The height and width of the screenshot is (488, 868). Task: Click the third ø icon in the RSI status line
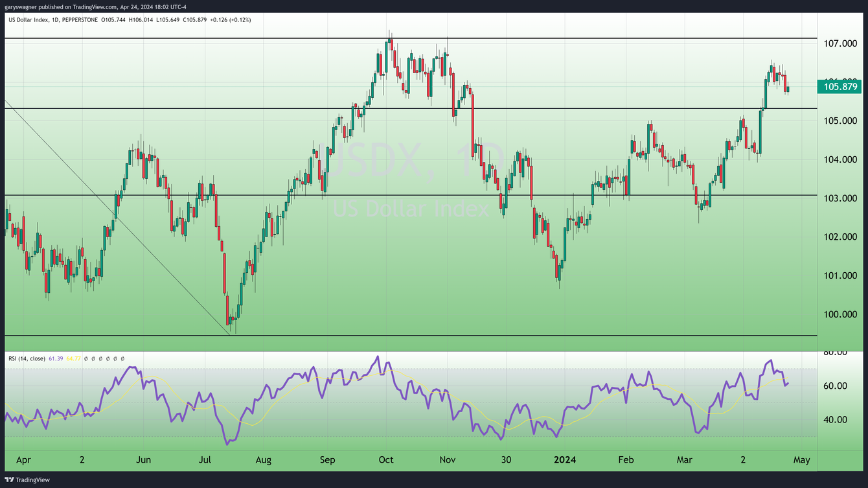point(100,358)
